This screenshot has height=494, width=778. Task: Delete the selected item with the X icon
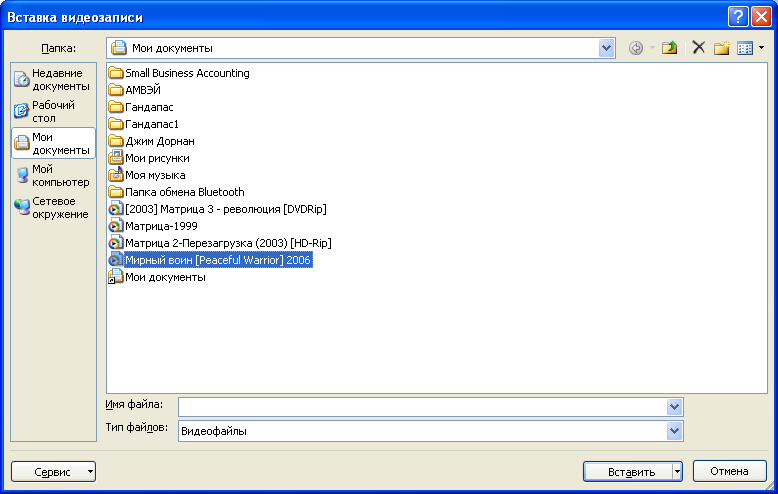pyautogui.click(x=699, y=48)
